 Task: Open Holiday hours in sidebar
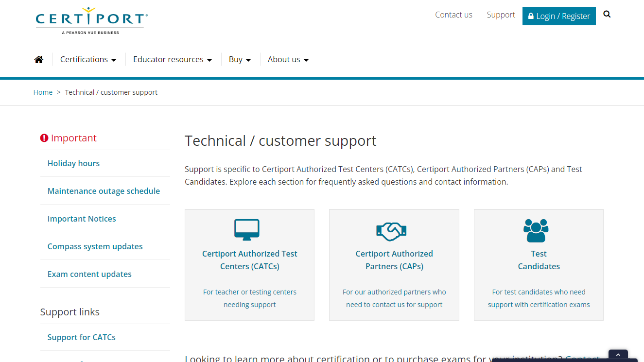pos(73,163)
